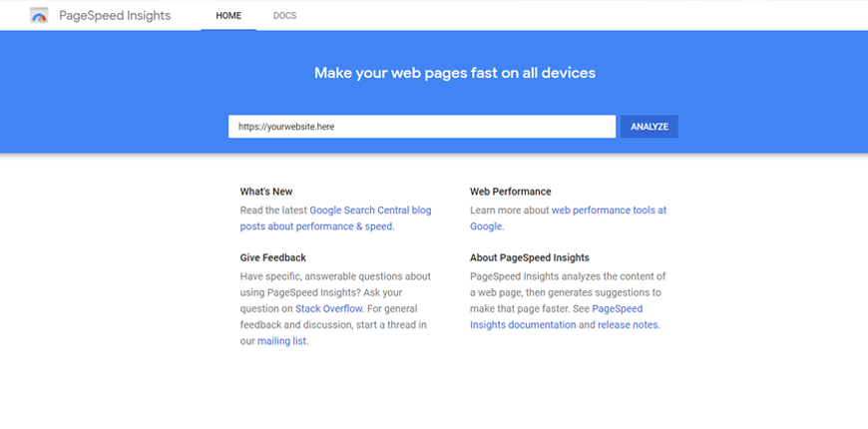Image resolution: width=868 pixels, height=429 pixels.
Task: Click the ANALYZE button
Action: (650, 127)
